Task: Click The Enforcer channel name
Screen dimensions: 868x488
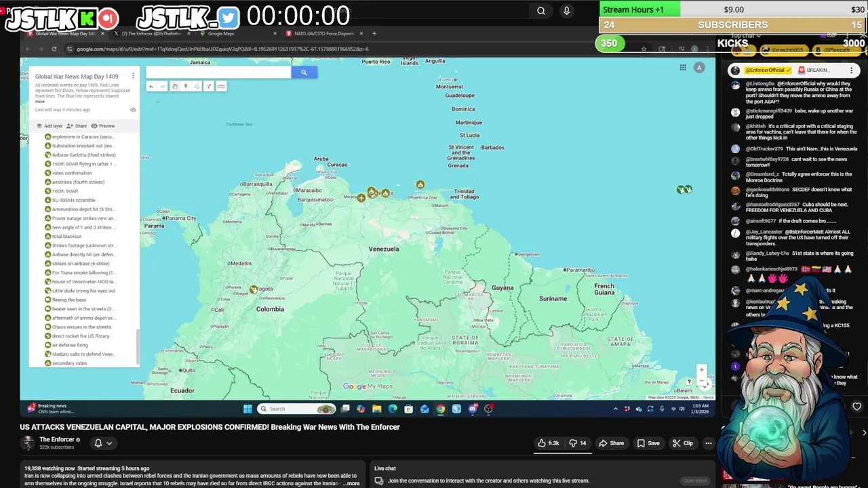Action: 57,440
